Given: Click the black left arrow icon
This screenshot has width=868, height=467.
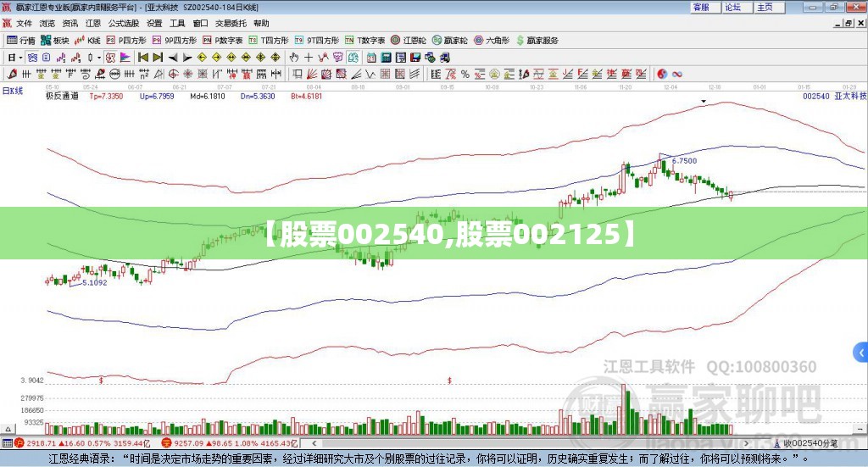Looking at the screenshot, I should pos(173,58).
